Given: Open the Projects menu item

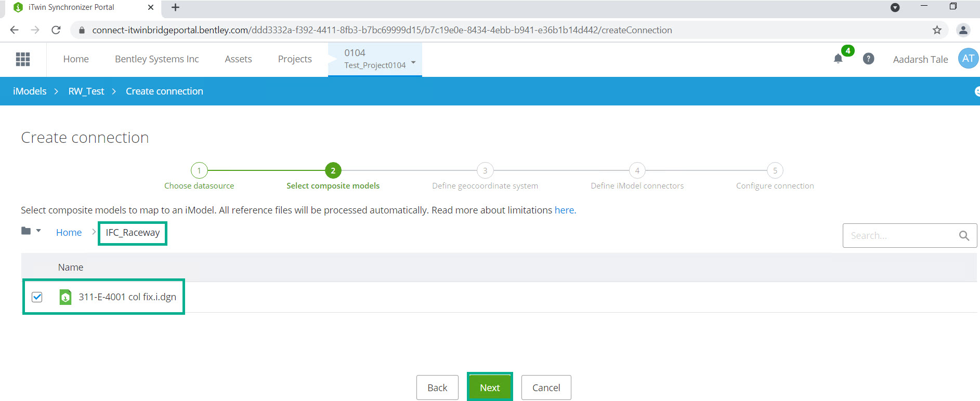Looking at the screenshot, I should tap(295, 59).
